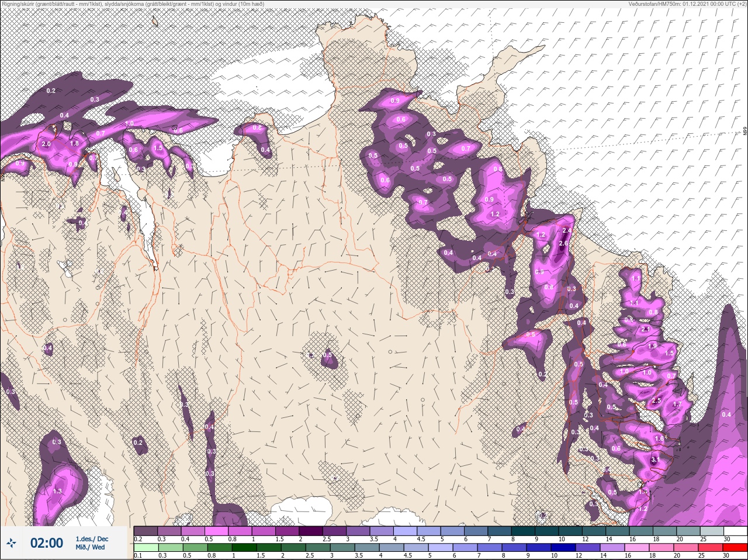Click the 1.9 precipitation value on the map
This screenshot has height=560, width=748.
652,346
